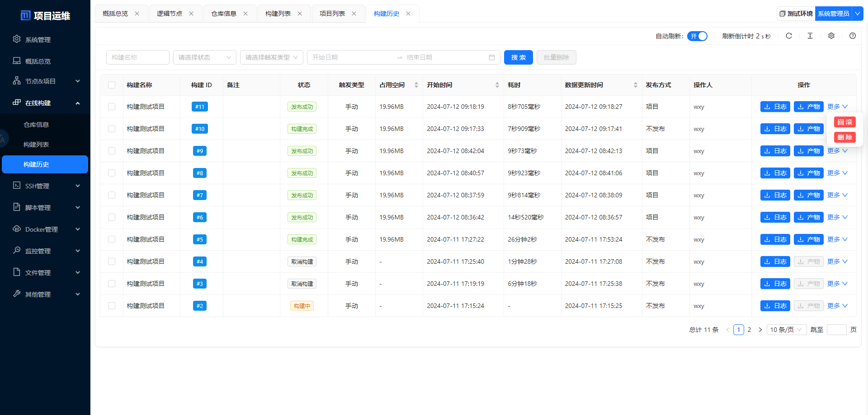Click the refresh icon in the toolbar
Screen dimensions: 868x415
(789, 36)
